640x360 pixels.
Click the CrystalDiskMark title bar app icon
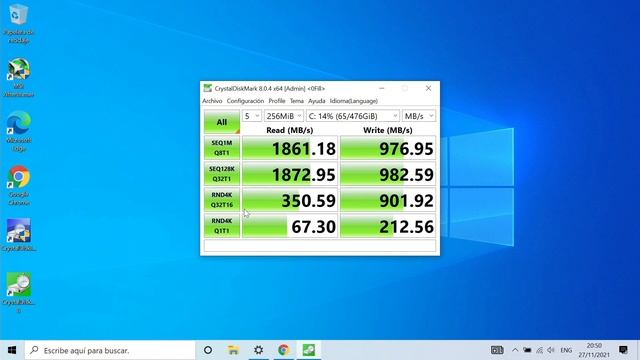[x=208, y=88]
